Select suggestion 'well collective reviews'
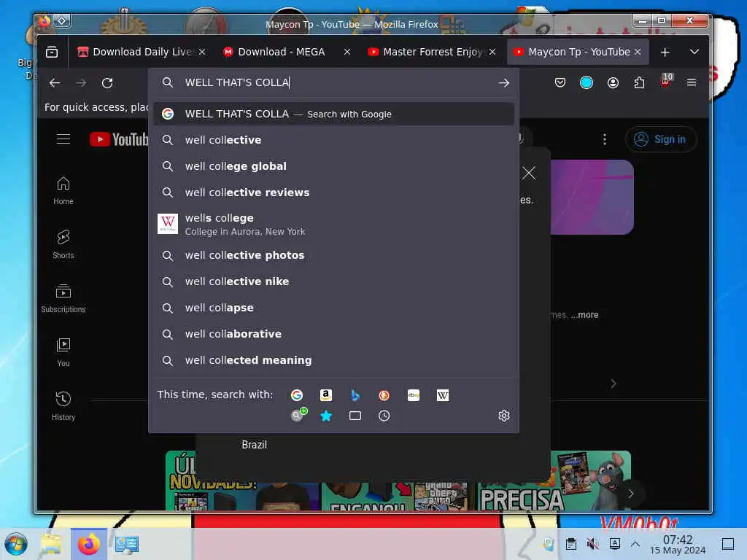747x560 pixels. (x=333, y=192)
